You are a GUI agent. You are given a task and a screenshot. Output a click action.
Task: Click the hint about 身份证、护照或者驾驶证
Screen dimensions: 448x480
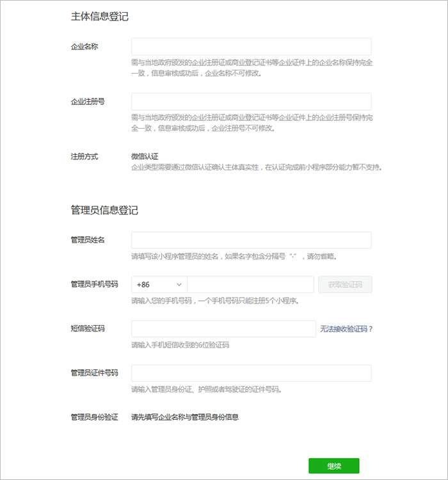tap(207, 389)
